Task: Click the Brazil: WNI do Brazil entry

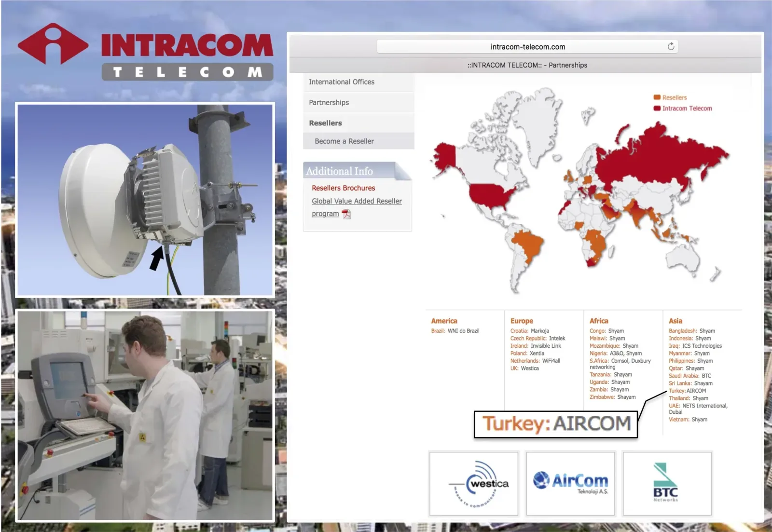Action: pyautogui.click(x=455, y=331)
